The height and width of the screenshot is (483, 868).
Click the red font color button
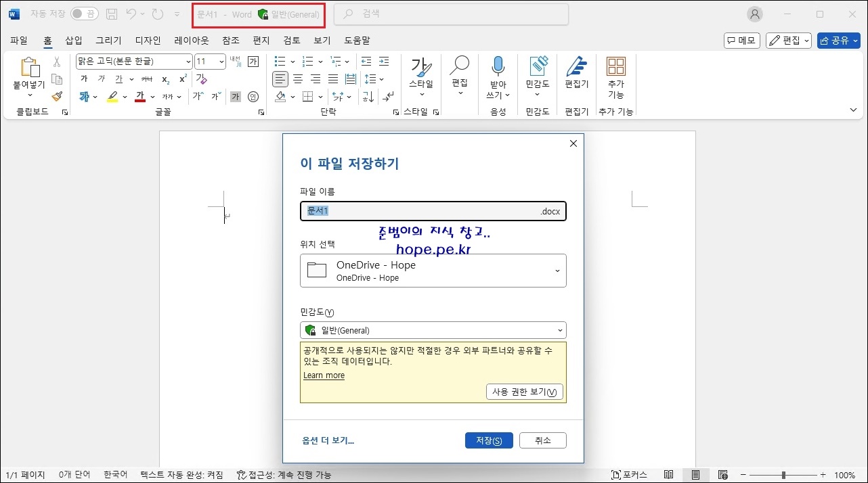pyautogui.click(x=140, y=97)
